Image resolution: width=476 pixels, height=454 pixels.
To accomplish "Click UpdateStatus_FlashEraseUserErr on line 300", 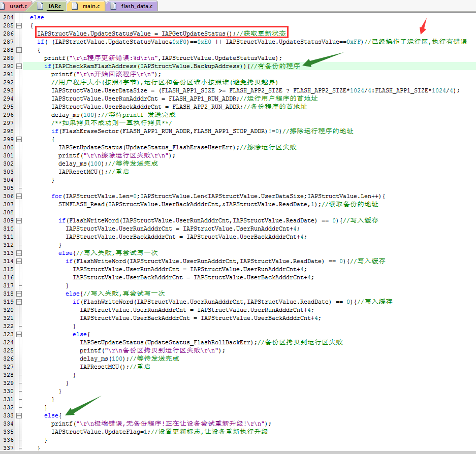I will pyautogui.click(x=179, y=147).
